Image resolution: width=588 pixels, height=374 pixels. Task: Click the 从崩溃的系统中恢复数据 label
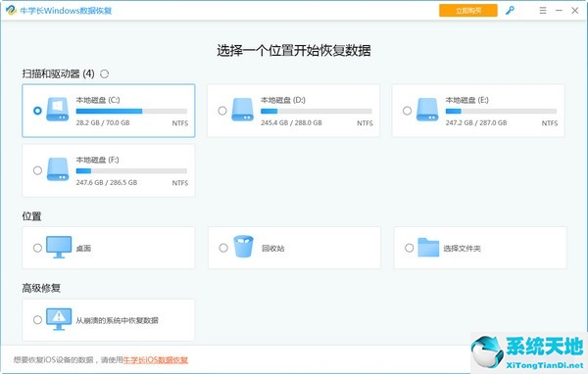(117, 320)
